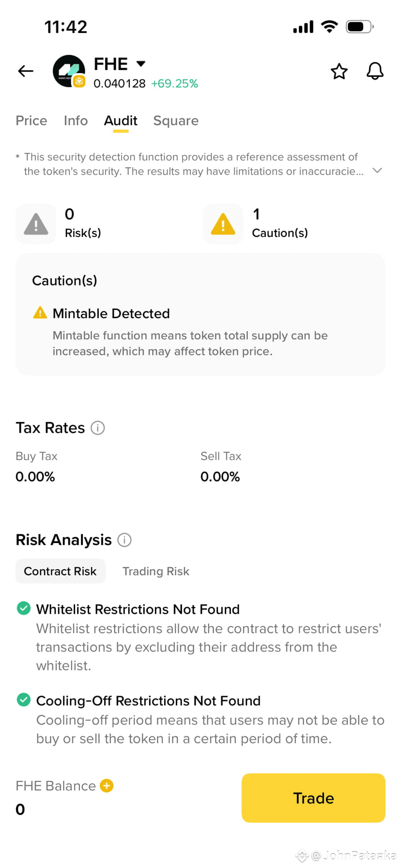Open price alert bell icon
Viewport: 401px width, 868px height.
pos(375,71)
